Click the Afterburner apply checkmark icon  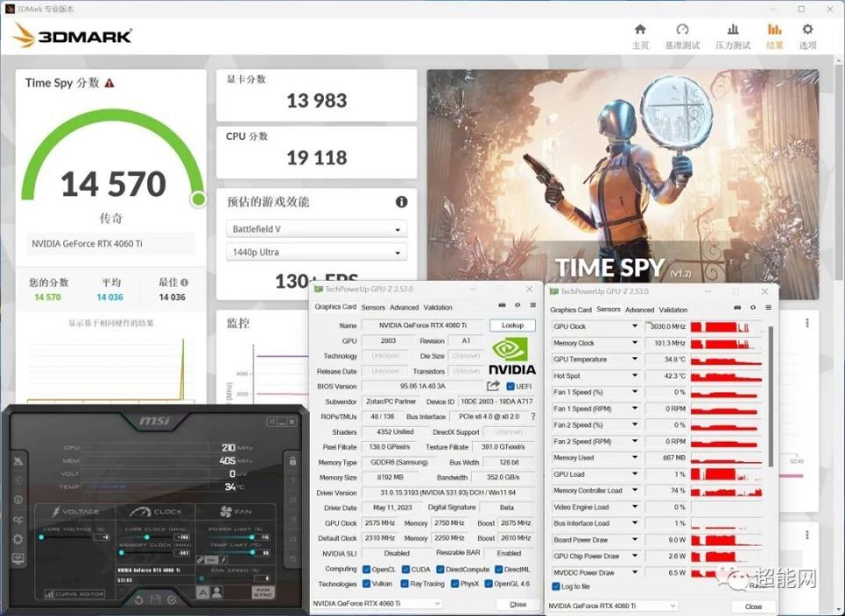pyautogui.click(x=172, y=599)
